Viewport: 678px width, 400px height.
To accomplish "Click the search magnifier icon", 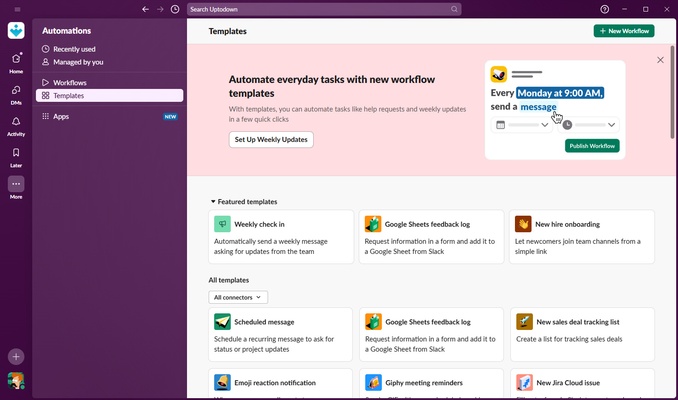I will click(x=454, y=9).
